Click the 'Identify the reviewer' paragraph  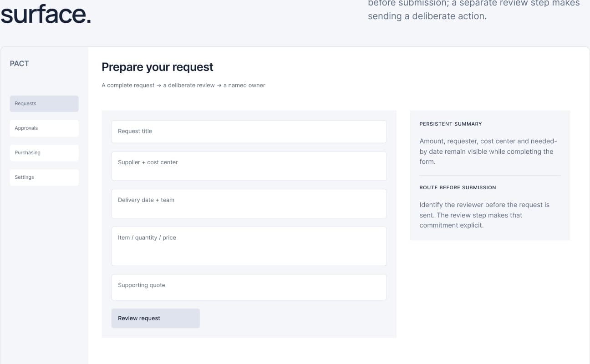point(485,215)
